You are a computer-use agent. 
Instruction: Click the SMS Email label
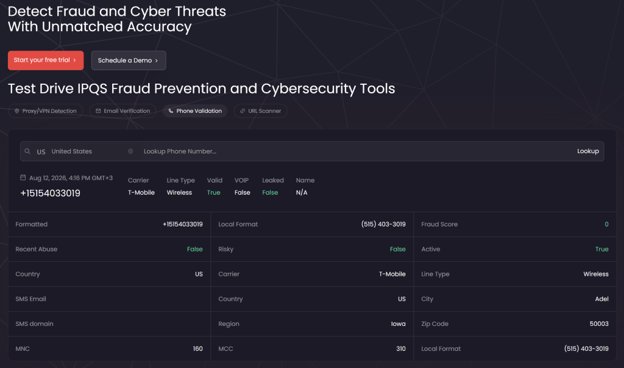coord(31,299)
